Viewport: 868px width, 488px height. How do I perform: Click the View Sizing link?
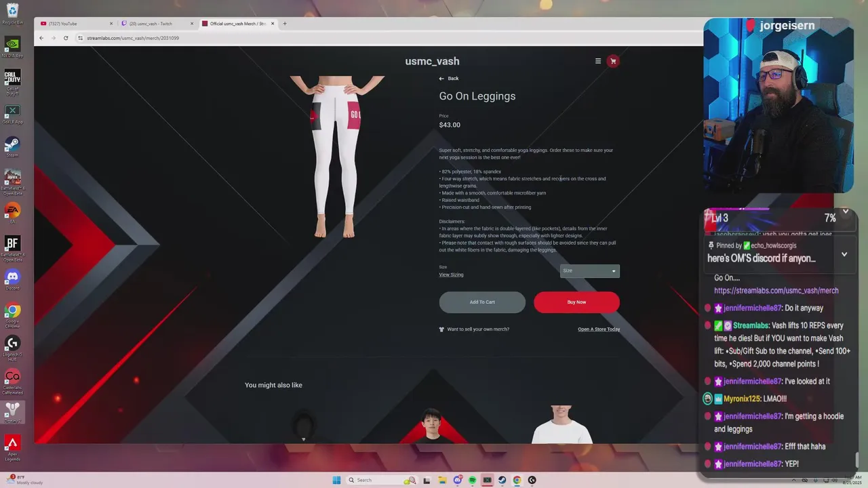pyautogui.click(x=451, y=274)
